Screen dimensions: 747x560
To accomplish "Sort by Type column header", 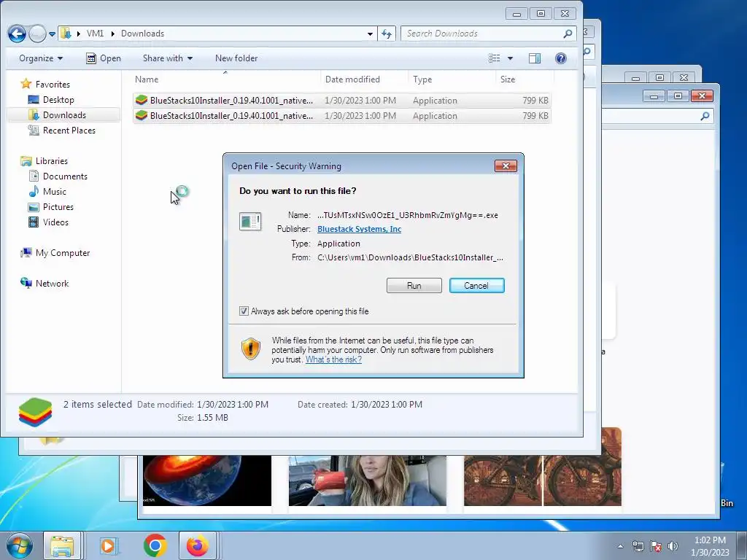I will (x=451, y=79).
